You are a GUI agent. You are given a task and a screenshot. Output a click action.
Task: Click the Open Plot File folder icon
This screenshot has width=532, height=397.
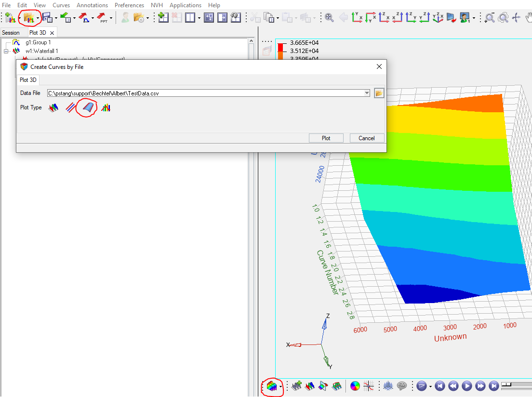click(x=29, y=17)
